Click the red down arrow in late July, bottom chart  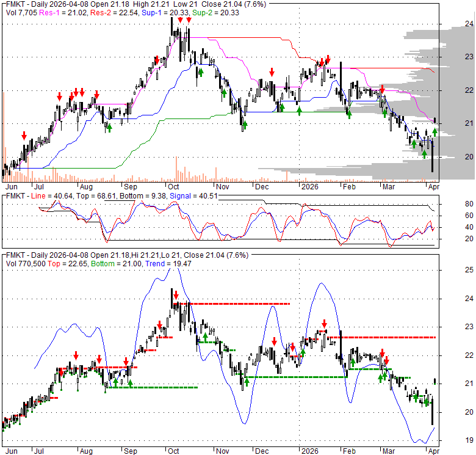pyautogui.click(x=76, y=355)
